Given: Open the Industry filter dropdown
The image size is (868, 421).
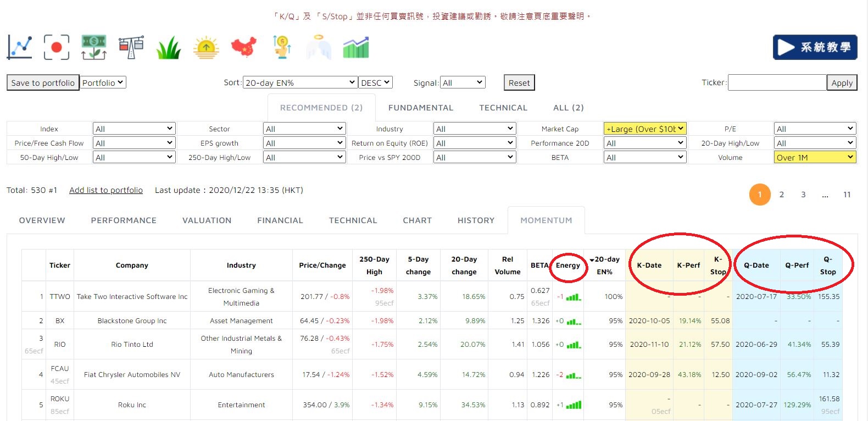Looking at the screenshot, I should [475, 129].
